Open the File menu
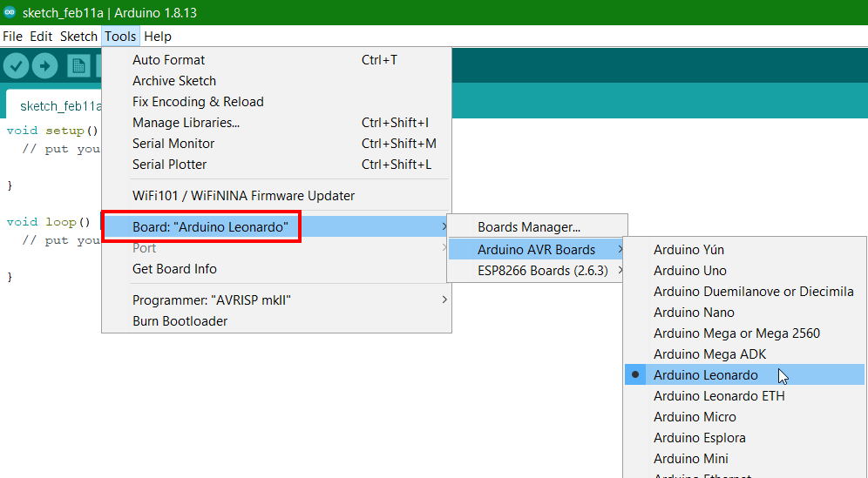Screen dimensions: 868x478 click(x=12, y=37)
